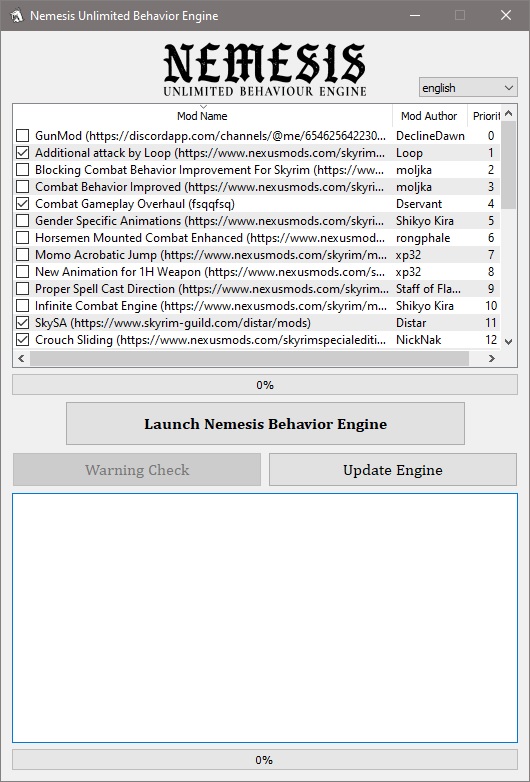Click the Nemesis logo banner
Viewport: 530px width, 782px height.
(x=265, y=69)
